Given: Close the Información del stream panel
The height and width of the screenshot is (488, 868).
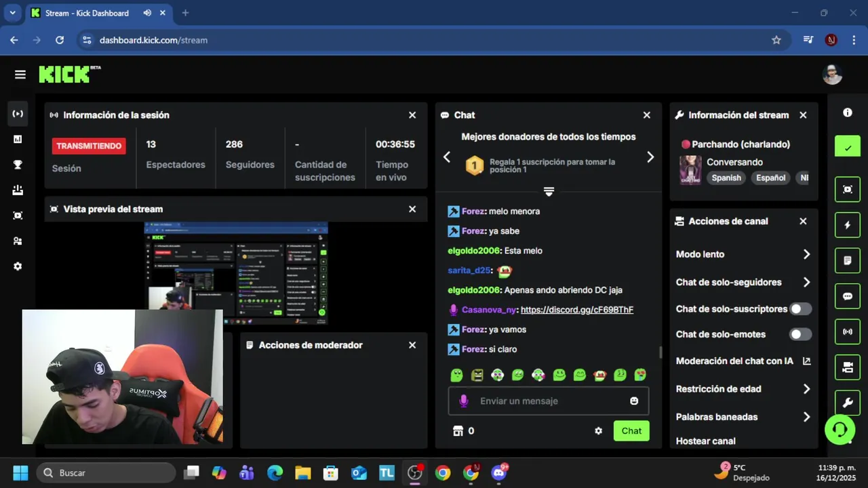Looking at the screenshot, I should [x=803, y=115].
